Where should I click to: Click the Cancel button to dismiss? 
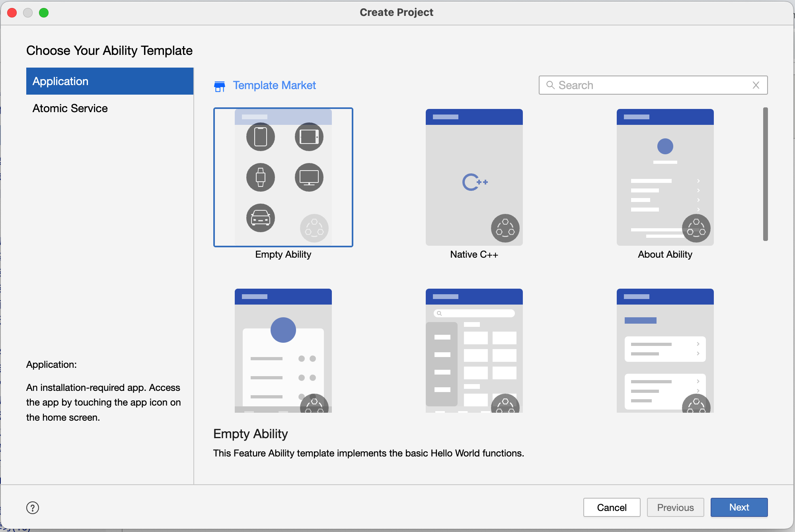click(613, 507)
